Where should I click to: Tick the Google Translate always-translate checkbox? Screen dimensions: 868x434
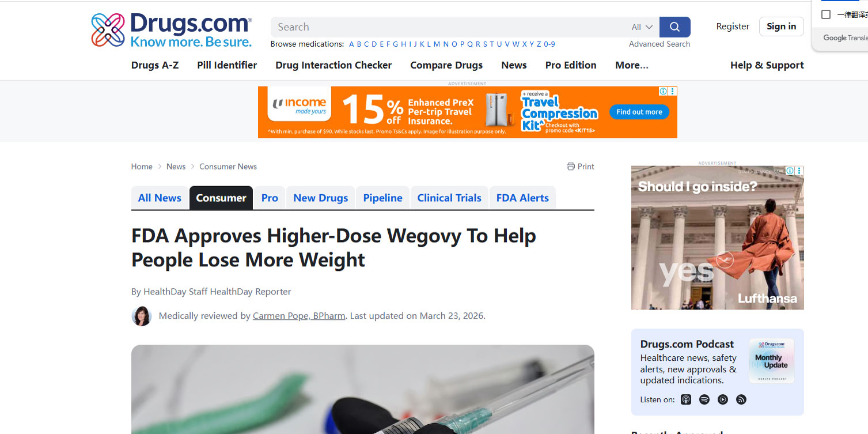pyautogui.click(x=826, y=14)
